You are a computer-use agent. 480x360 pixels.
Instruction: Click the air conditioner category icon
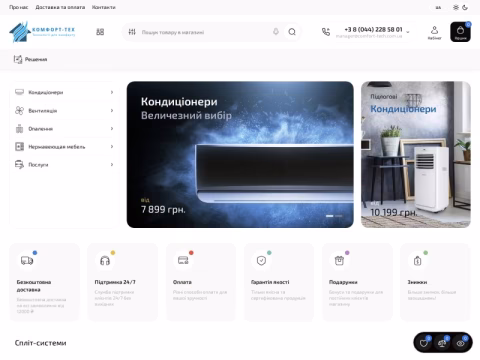click(19, 92)
